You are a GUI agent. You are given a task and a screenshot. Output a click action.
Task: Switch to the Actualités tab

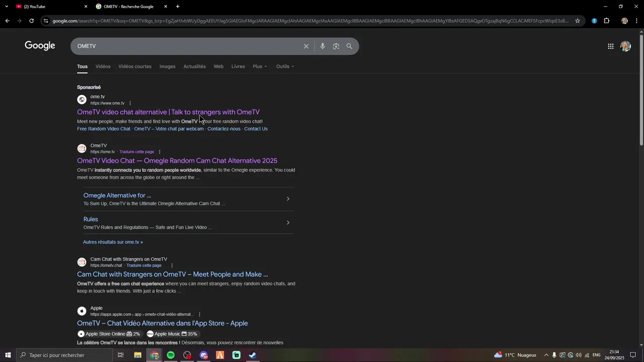tap(195, 66)
